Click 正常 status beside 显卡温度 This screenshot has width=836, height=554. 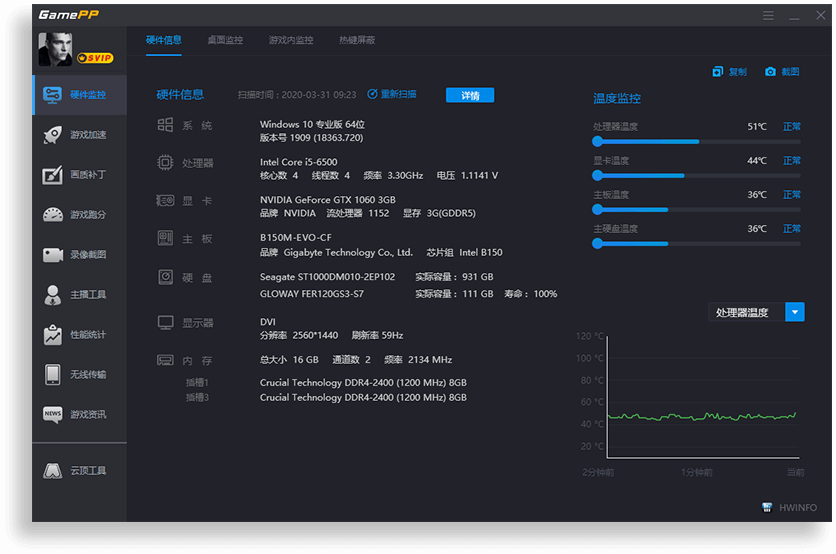tap(792, 160)
